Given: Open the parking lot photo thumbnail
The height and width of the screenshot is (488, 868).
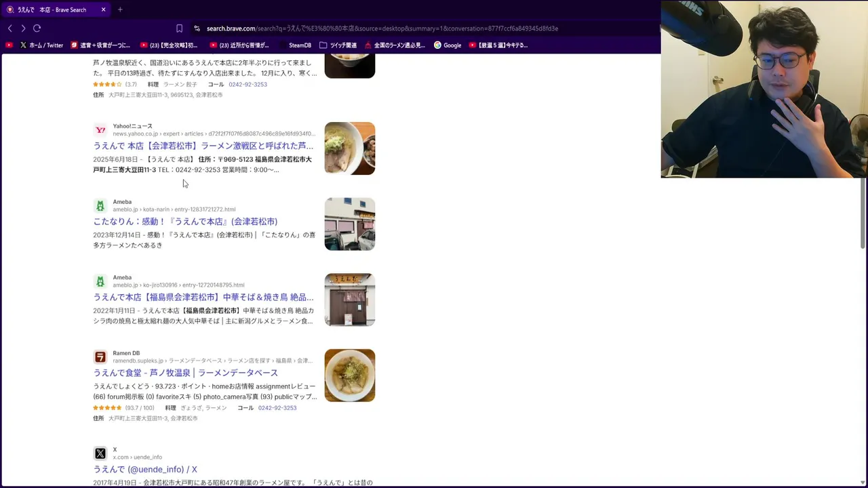Looking at the screenshot, I should [350, 224].
